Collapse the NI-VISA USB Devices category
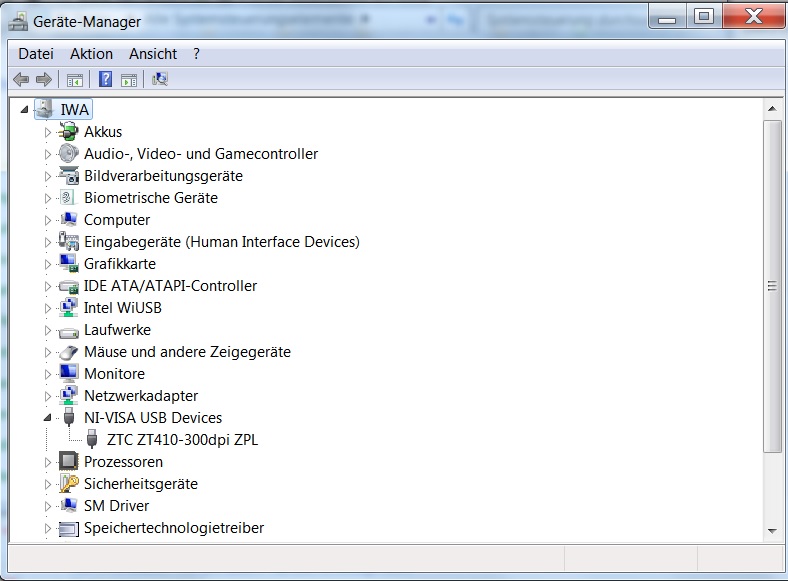 coord(47,417)
